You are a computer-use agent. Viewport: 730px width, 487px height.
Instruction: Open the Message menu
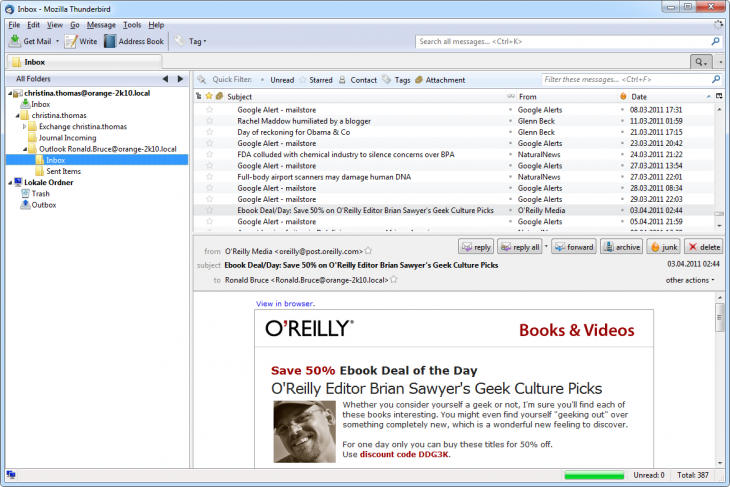(101, 25)
